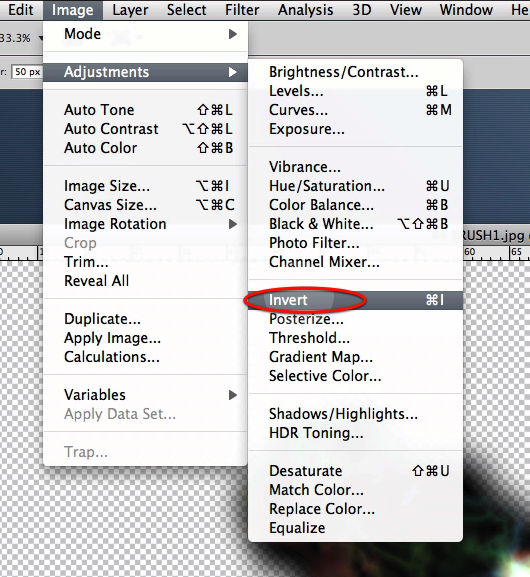Choose Auto Tone
This screenshot has width=530, height=577.
pyautogui.click(x=145, y=110)
